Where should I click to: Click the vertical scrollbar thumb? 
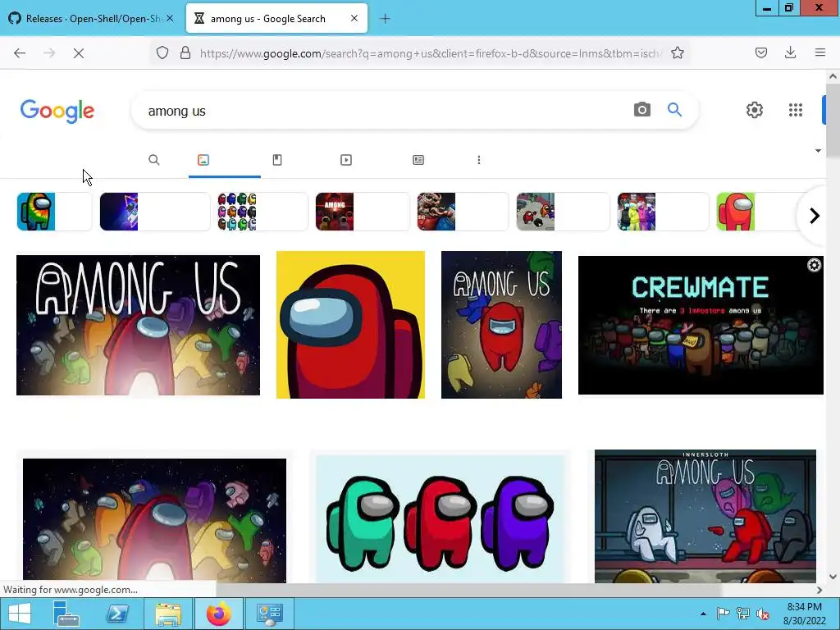[833, 119]
